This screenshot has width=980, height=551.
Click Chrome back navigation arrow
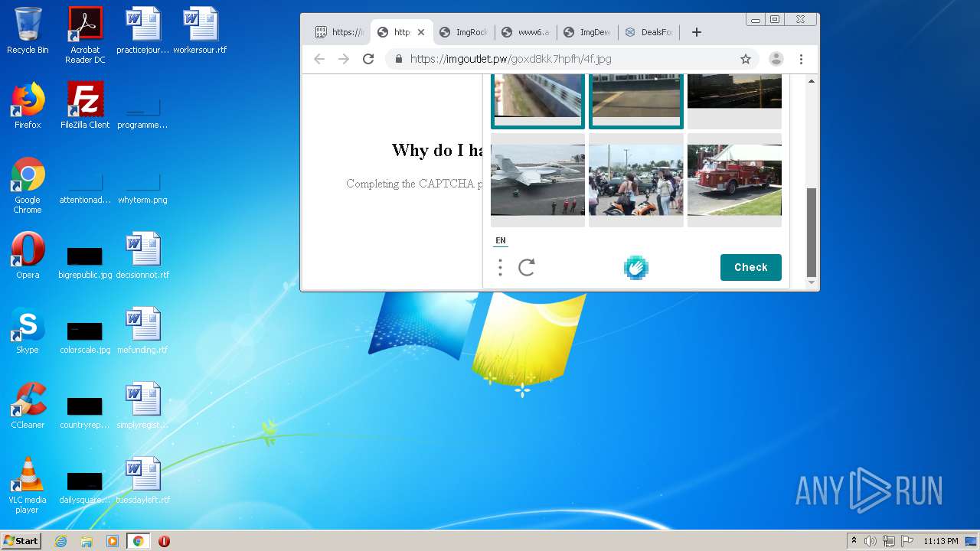319,59
